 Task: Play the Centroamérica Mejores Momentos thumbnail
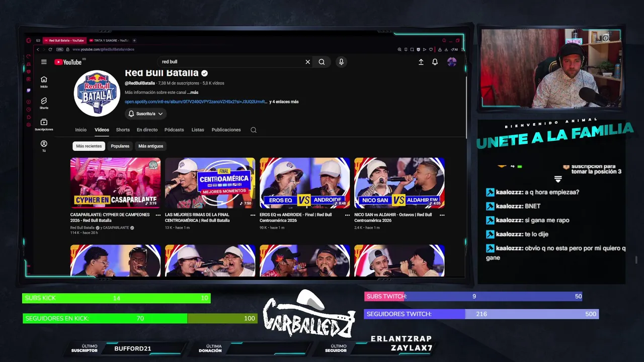[210, 183]
